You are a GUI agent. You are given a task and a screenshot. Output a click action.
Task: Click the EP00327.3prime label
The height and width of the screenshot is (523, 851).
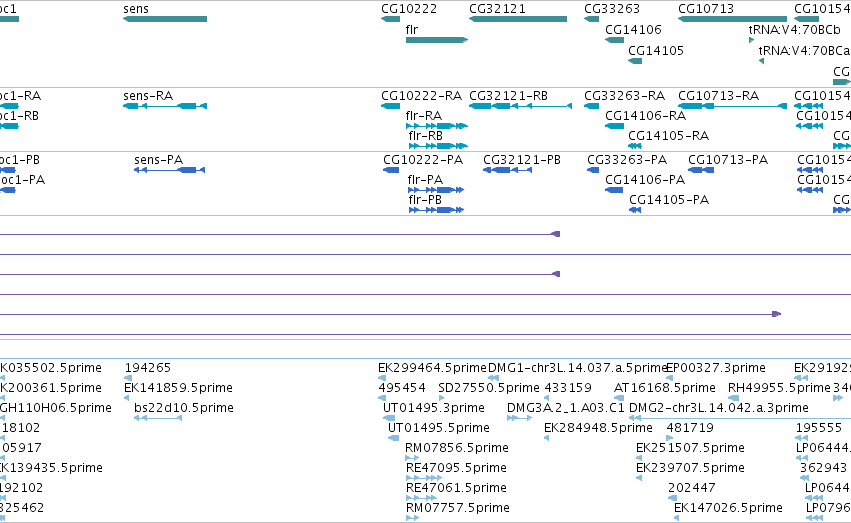coord(715,368)
